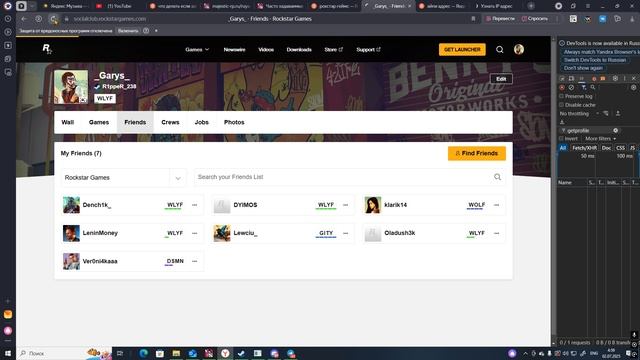
Task: Switch to the Games profile tab
Action: click(99, 122)
